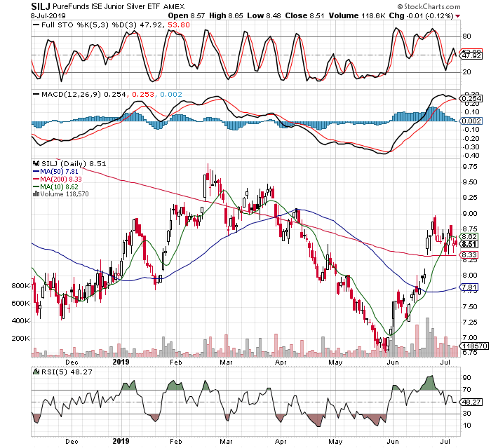Image resolution: width=491 pixels, height=448 pixels.
Task: Click the blue 7.81 price axis tag
Action: [469, 287]
